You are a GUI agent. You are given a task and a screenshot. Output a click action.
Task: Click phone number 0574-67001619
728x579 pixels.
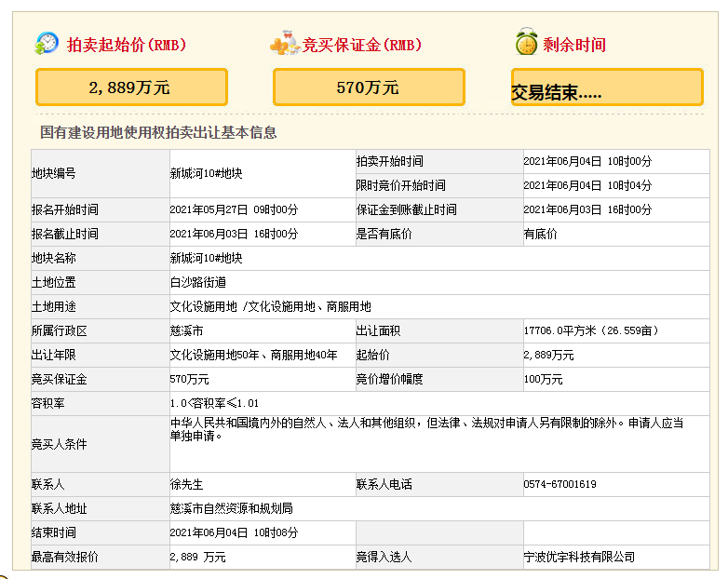coord(559,484)
